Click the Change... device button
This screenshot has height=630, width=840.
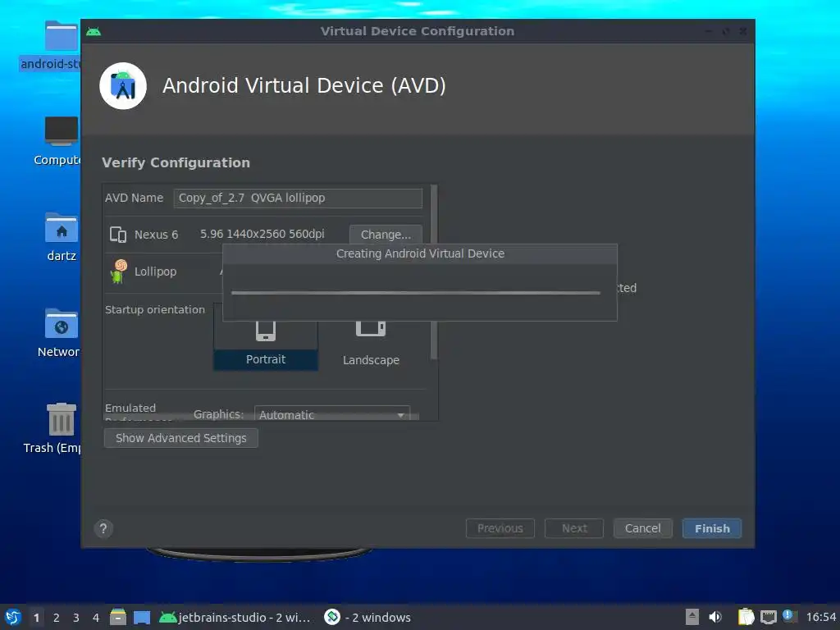click(x=386, y=235)
